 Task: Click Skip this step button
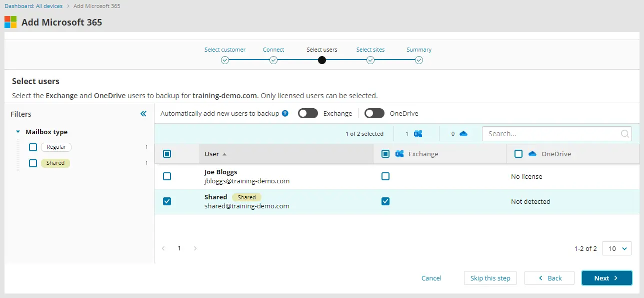[x=490, y=278]
